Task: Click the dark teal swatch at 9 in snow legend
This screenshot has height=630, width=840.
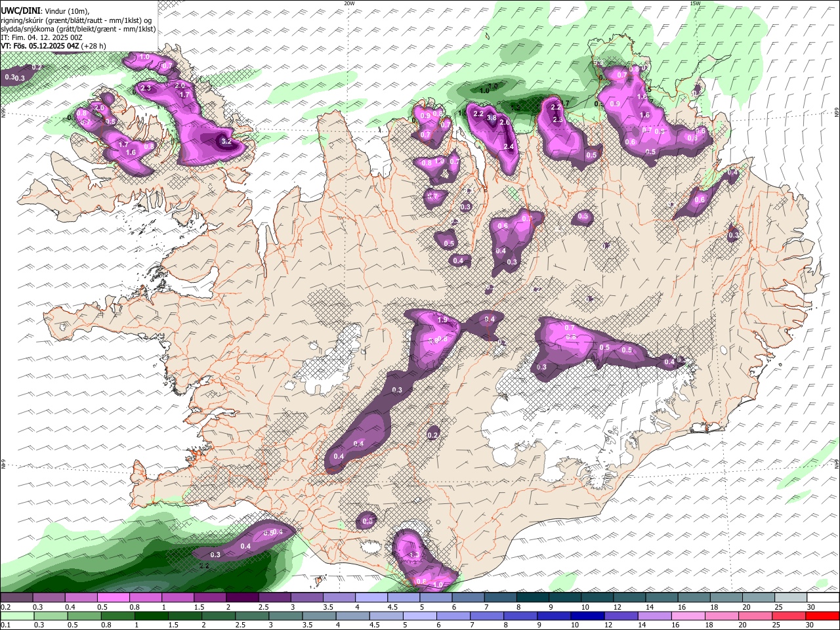Action: coord(564,598)
